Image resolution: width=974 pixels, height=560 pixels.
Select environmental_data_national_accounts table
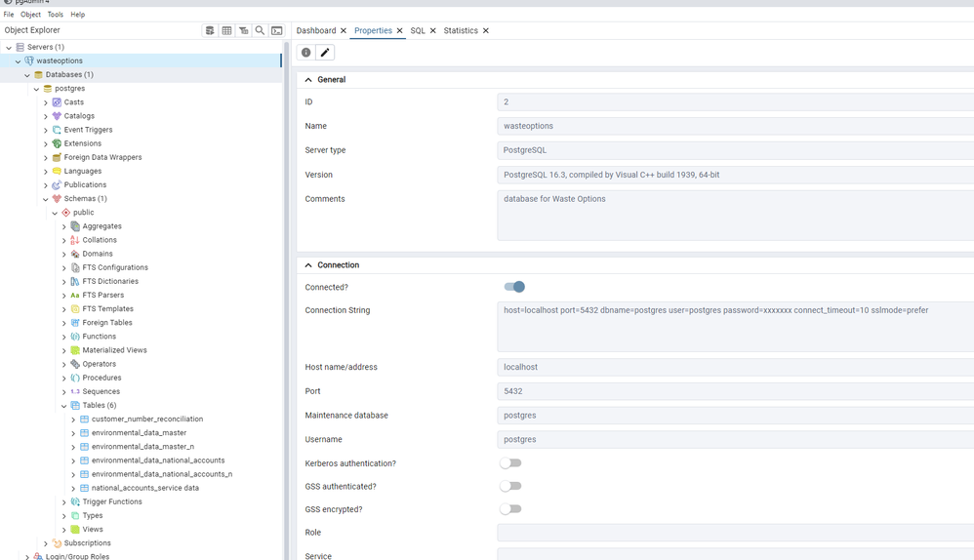coord(158,460)
